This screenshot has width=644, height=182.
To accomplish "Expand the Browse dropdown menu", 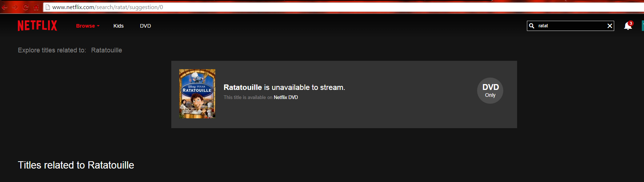I will pyautogui.click(x=88, y=26).
